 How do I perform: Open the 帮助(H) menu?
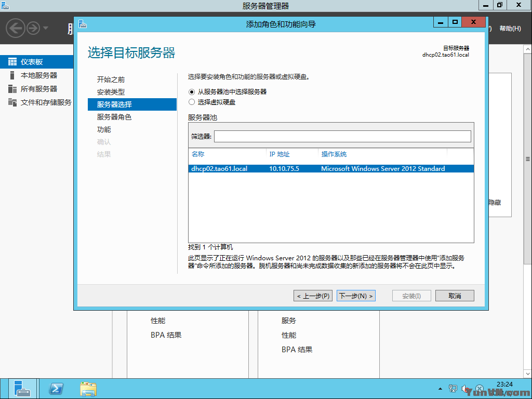click(510, 29)
